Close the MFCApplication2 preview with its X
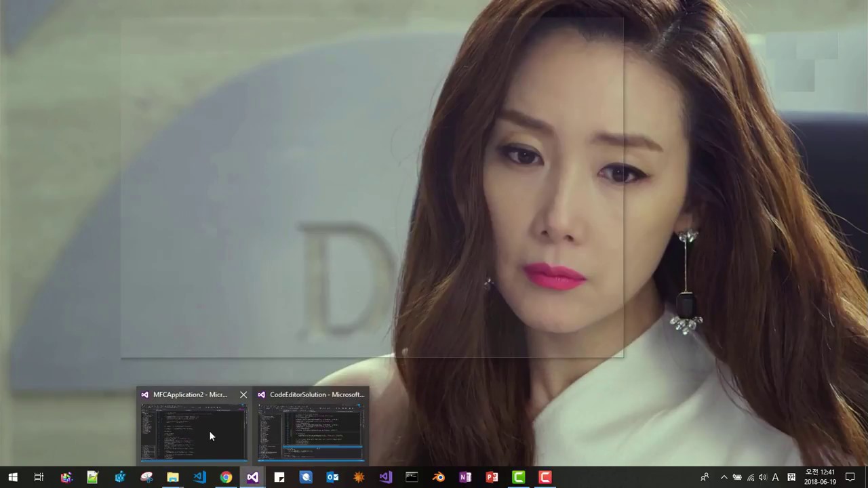The height and width of the screenshot is (488, 868). tap(243, 394)
